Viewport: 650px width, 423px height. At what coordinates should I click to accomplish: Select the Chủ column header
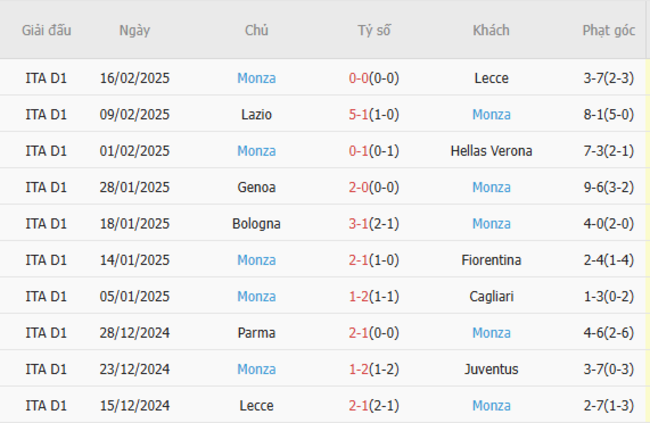[256, 30]
